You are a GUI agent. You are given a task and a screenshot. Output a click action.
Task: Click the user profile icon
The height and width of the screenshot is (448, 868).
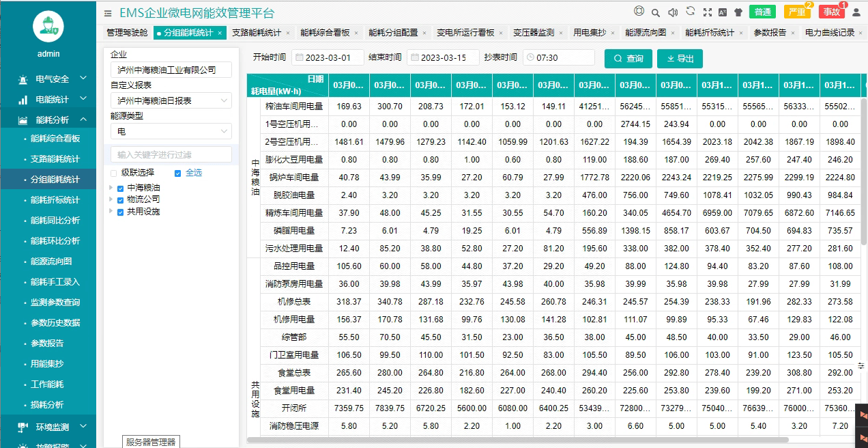[856, 12]
